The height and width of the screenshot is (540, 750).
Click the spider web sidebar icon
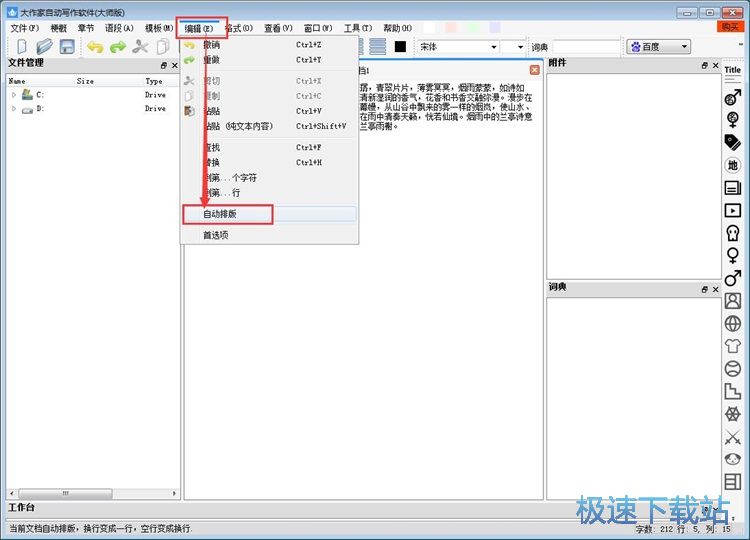click(732, 414)
